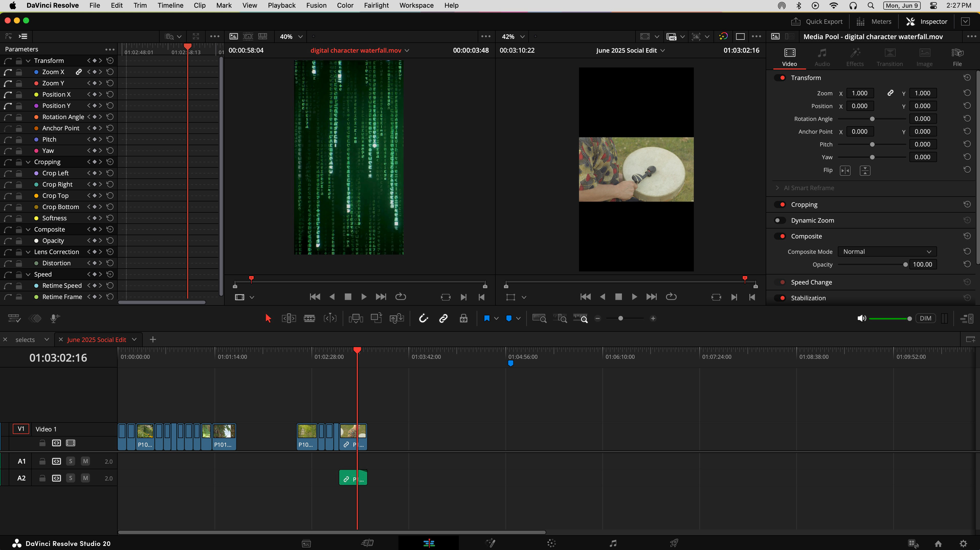The height and width of the screenshot is (550, 980).
Task: Collapse the Cropping parameter group
Action: (28, 162)
